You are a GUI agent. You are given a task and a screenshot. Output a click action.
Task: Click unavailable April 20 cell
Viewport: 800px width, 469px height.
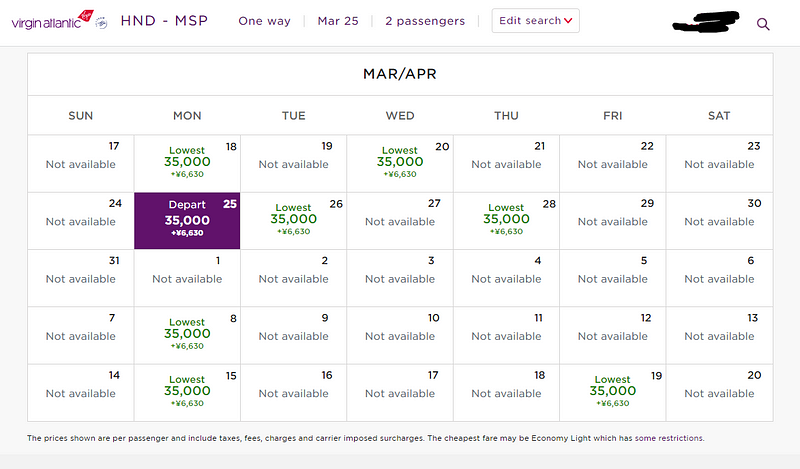(719, 393)
